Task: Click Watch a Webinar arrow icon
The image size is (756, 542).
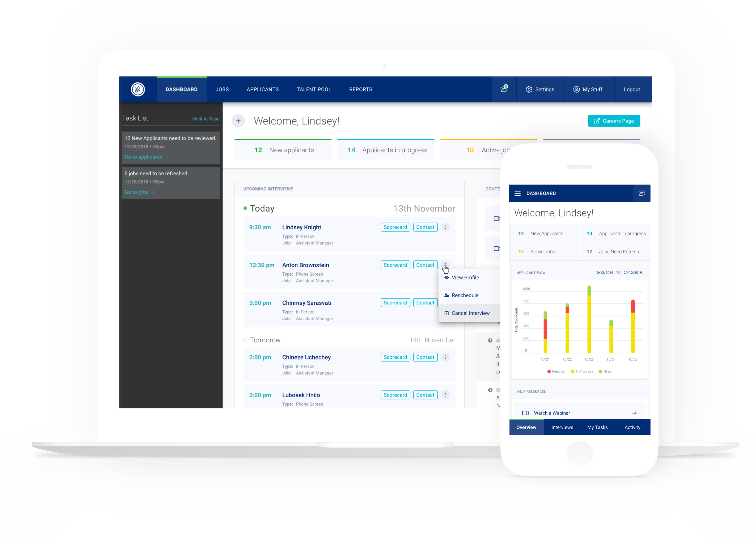Action: click(x=634, y=413)
